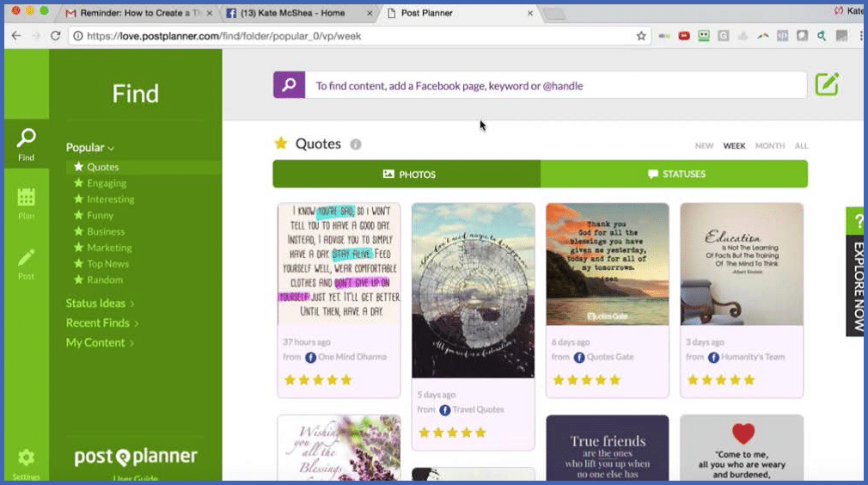Filter results by ALL
The width and height of the screenshot is (868, 485).
[801, 146]
